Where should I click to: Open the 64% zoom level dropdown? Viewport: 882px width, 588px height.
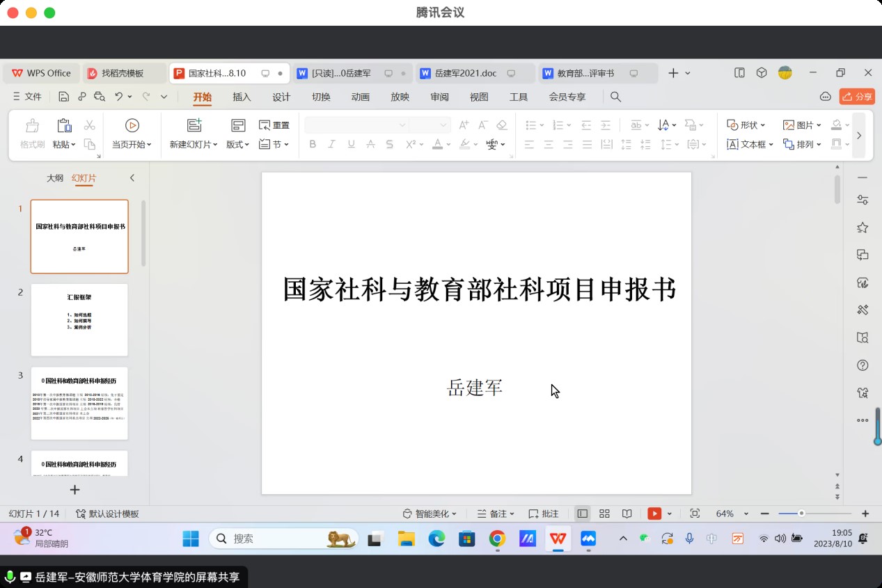pos(746,514)
